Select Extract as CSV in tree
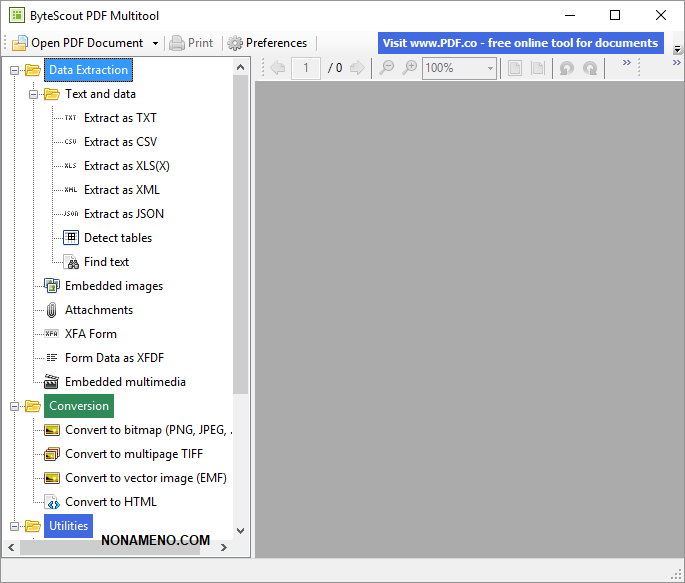The height and width of the screenshot is (583, 685). (120, 142)
